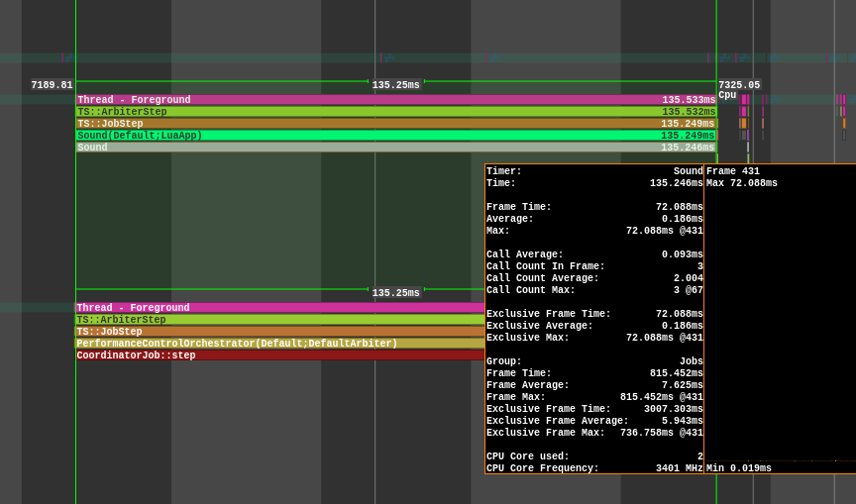Click the Exclusive Frame Time 3007.303ms row
The image size is (856, 504).
point(594,409)
